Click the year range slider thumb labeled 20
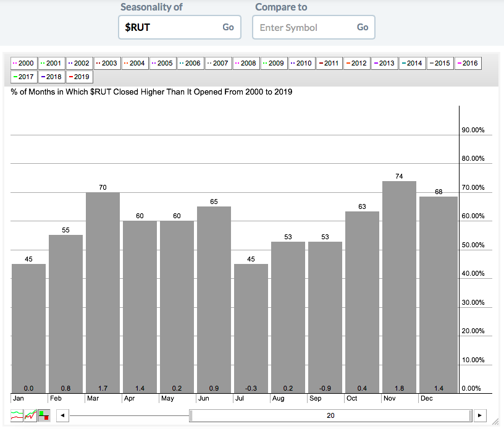 [330, 415]
